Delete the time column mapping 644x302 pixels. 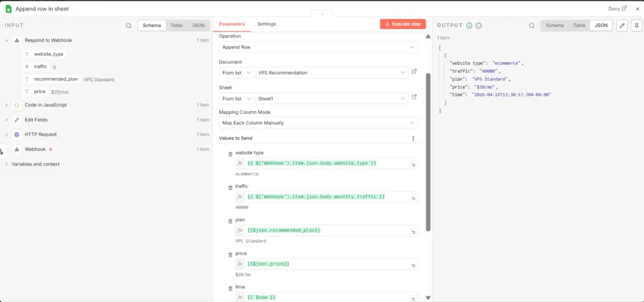pos(230,289)
